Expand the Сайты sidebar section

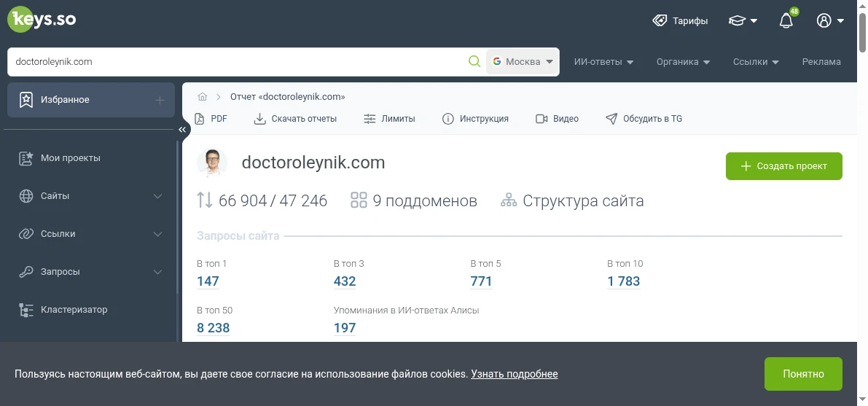pos(90,196)
